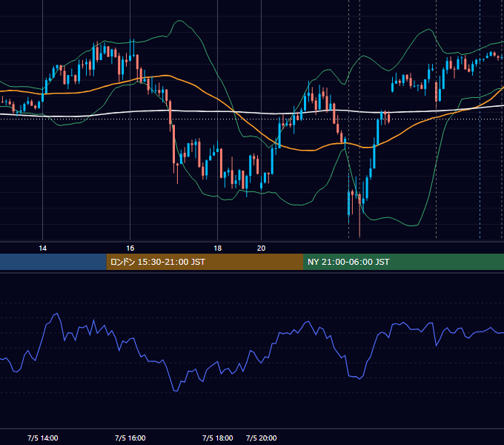Click the blue session bar before ロンドン

click(x=53, y=262)
